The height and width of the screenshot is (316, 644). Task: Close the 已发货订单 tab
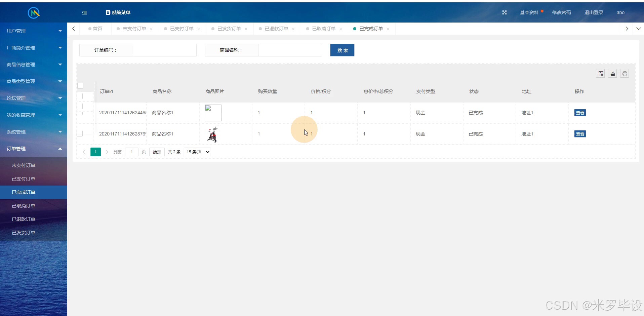tap(246, 29)
